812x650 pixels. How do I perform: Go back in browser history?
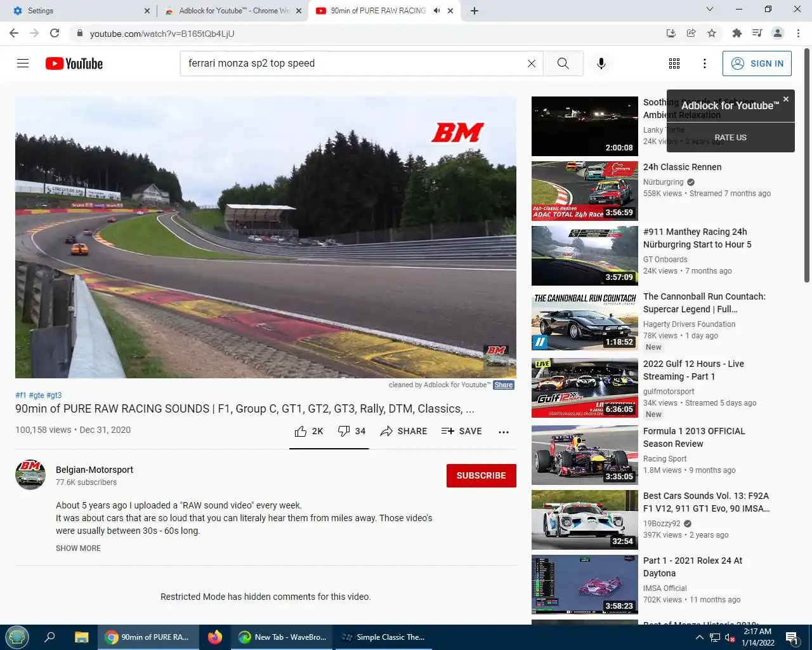click(14, 33)
